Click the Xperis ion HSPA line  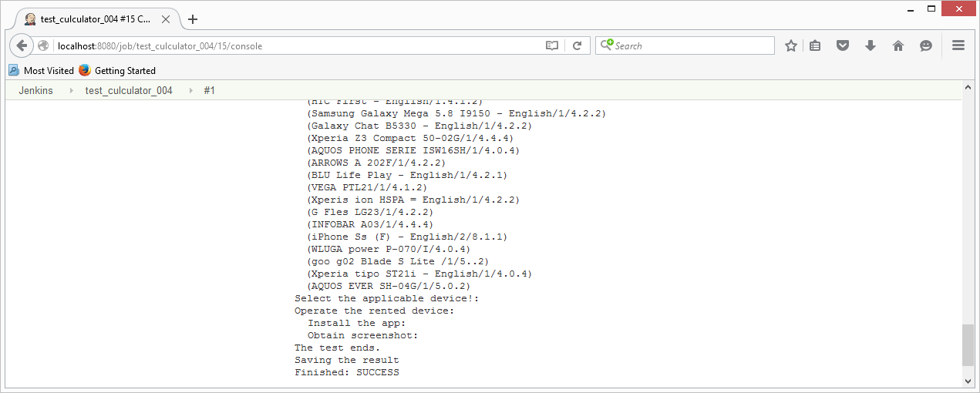click(x=413, y=200)
